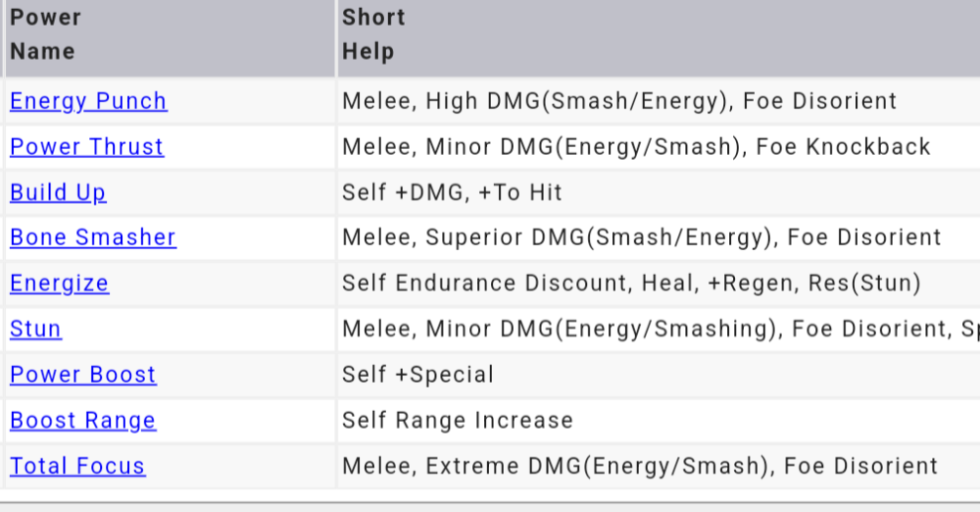This screenshot has height=512, width=980.
Task: Select the Energize power link
Action: coord(60,283)
